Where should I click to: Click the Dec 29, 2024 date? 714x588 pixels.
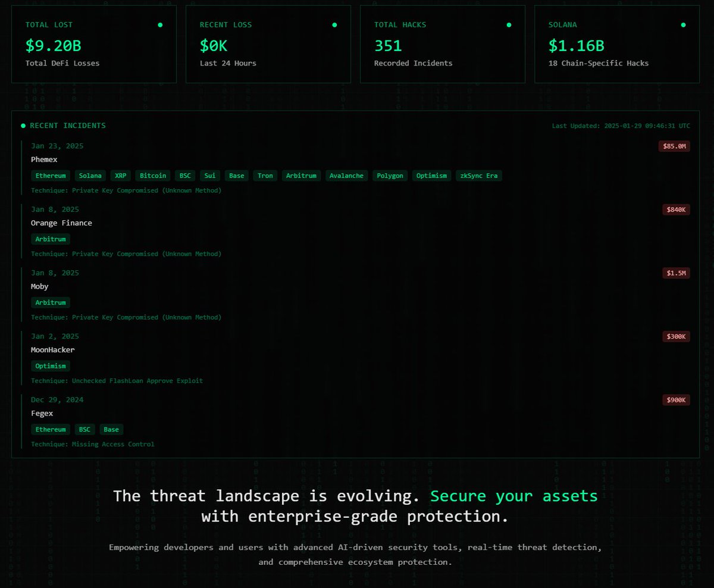(57, 400)
